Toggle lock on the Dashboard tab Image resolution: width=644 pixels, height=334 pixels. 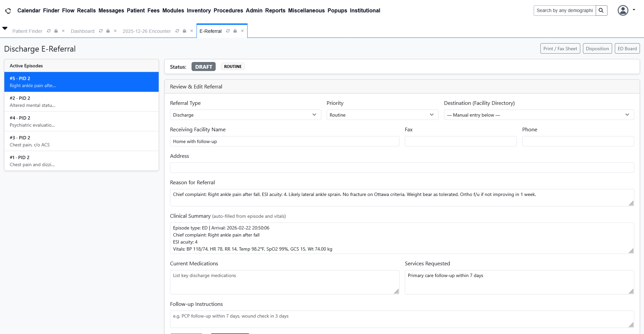(x=108, y=31)
